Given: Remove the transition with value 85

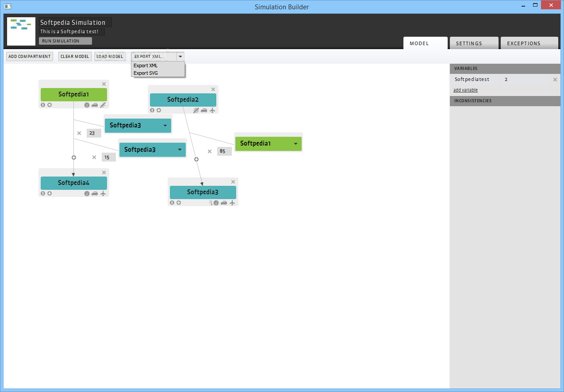Looking at the screenshot, I should (x=210, y=151).
